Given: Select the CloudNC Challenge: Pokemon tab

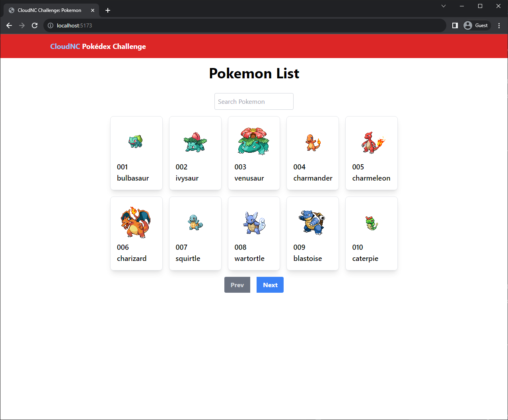Looking at the screenshot, I should point(51,10).
